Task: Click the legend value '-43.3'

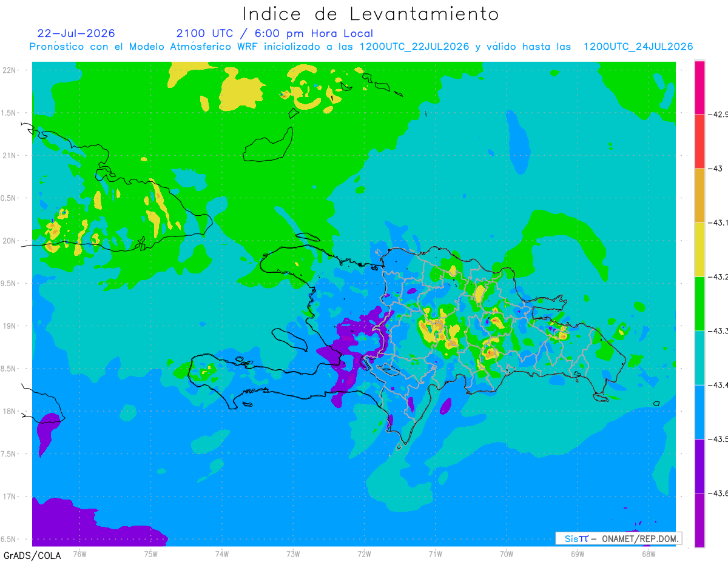Action: 718,330
